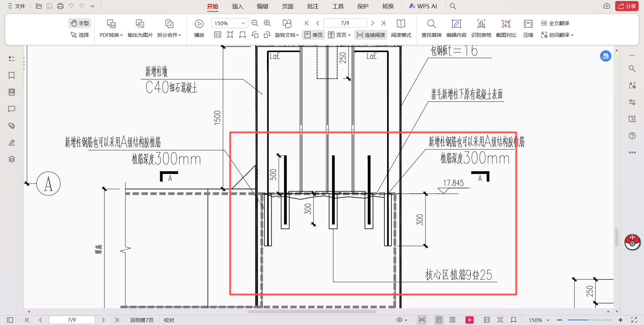644x325 pixels.
Task: Expand the 150% zoom level dropdown
Action: (x=243, y=23)
